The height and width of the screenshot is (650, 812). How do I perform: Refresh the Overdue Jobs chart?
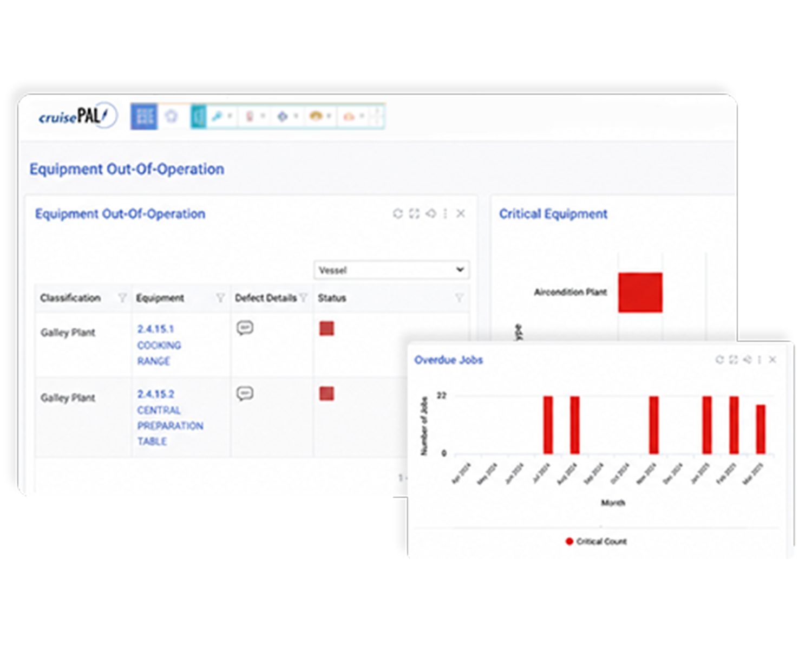[719, 360]
